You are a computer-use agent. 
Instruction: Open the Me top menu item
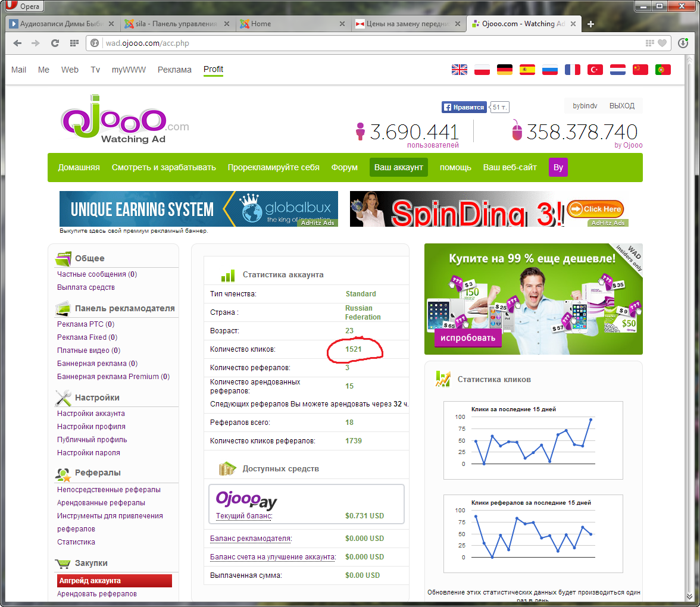click(44, 70)
